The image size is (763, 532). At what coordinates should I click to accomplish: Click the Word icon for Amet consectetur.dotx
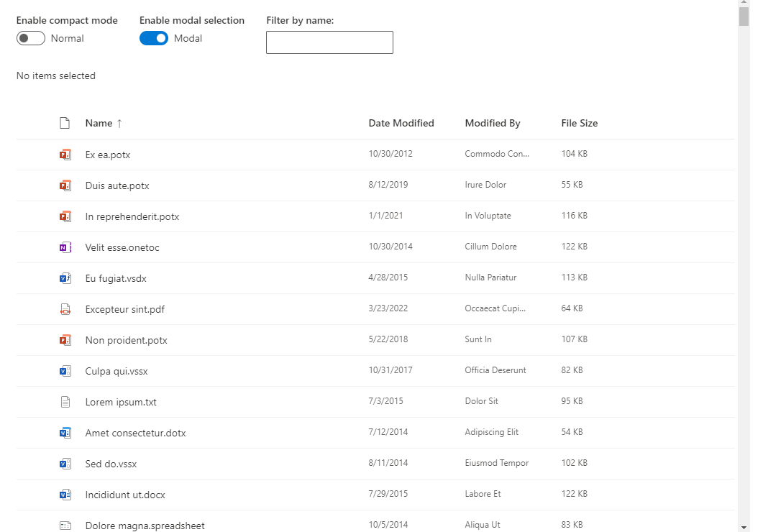[x=65, y=433]
